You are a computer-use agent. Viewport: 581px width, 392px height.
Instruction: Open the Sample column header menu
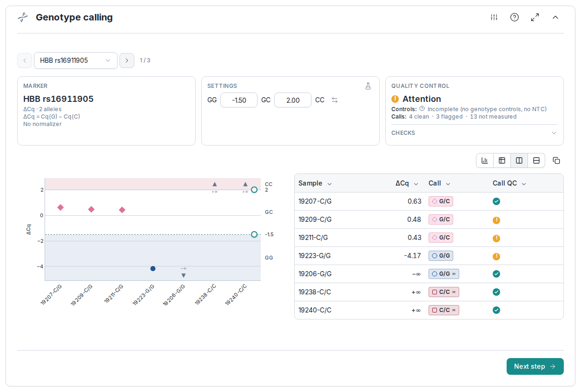click(330, 184)
